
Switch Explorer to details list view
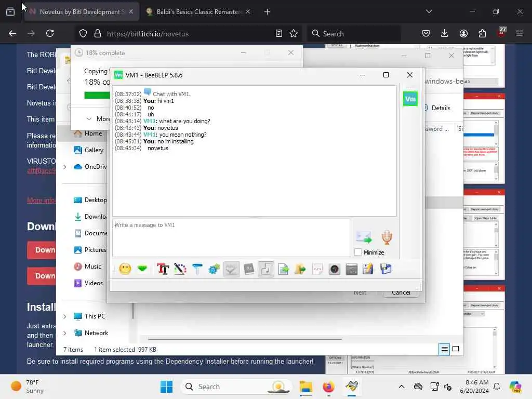coord(444,349)
